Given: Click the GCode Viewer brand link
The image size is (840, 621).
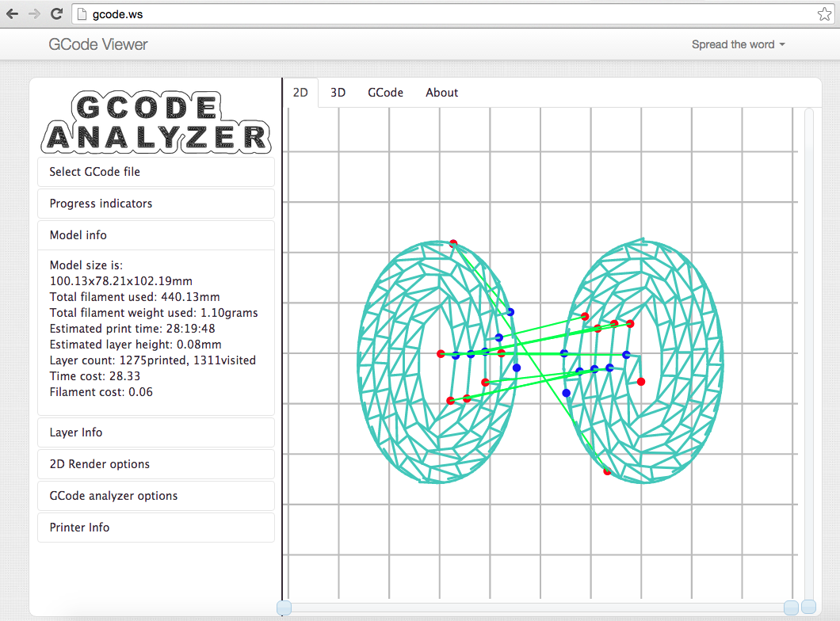Looking at the screenshot, I should click(98, 44).
